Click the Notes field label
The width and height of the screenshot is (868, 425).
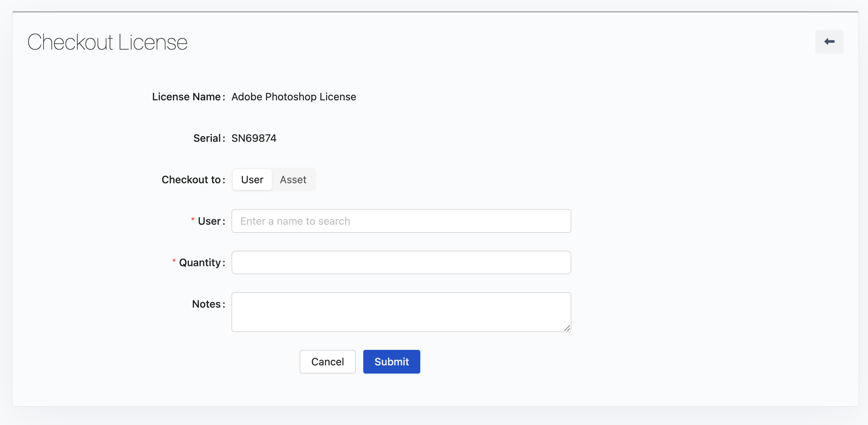[206, 304]
